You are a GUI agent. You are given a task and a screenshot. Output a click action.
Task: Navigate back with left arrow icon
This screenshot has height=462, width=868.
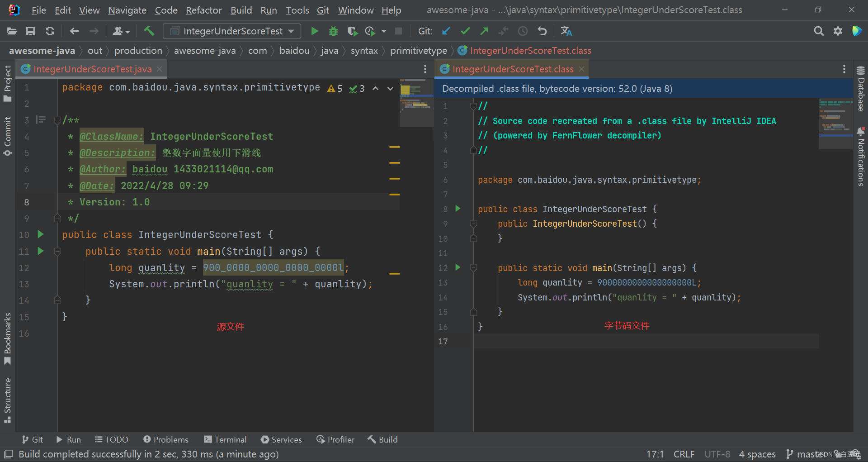(x=74, y=31)
